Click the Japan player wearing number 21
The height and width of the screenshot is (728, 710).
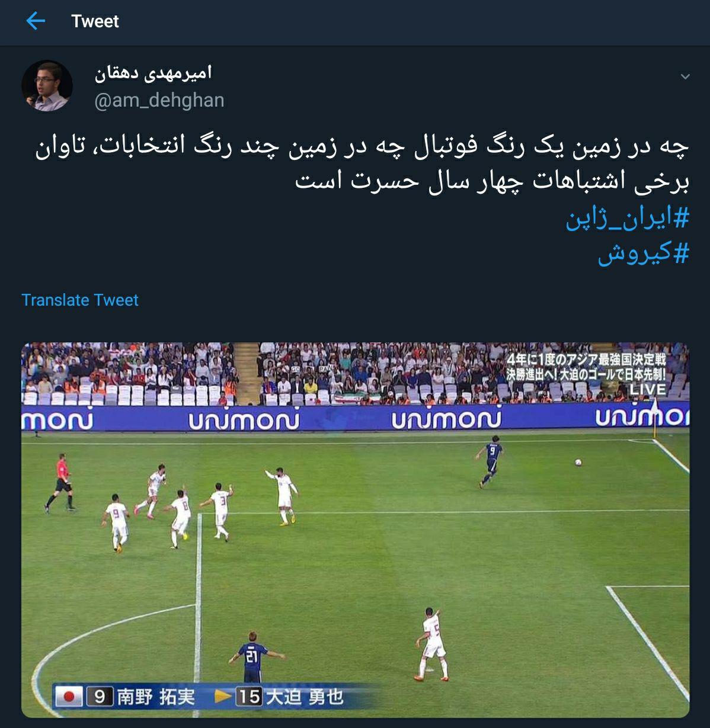pos(253,656)
